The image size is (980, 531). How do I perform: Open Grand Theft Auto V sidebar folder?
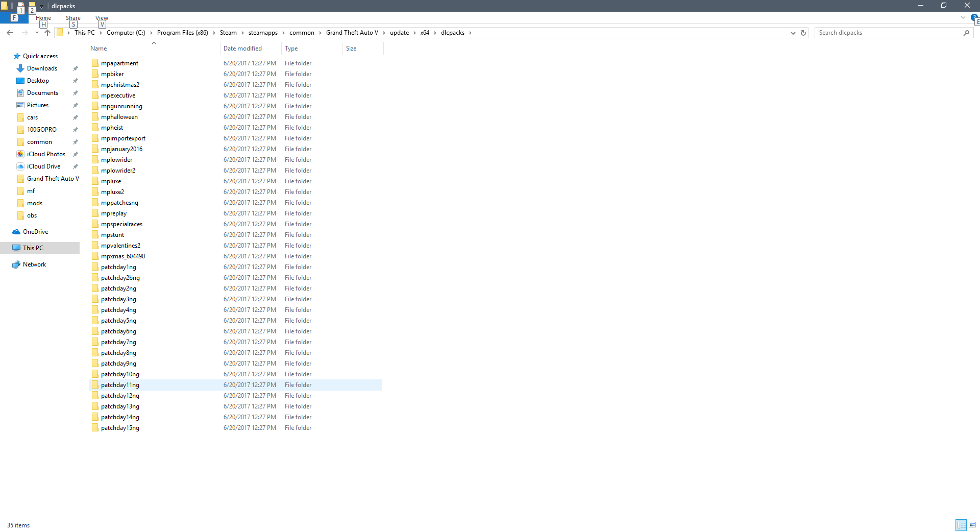pos(53,179)
